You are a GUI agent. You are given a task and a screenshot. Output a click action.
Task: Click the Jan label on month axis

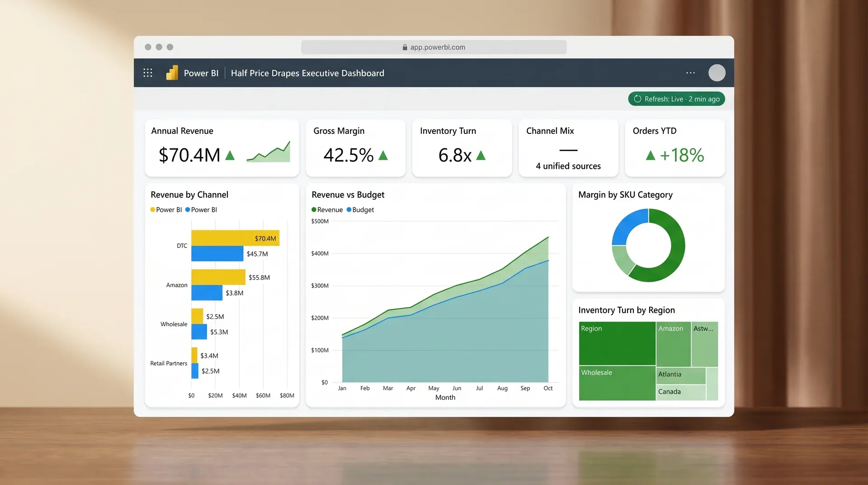[x=342, y=388]
